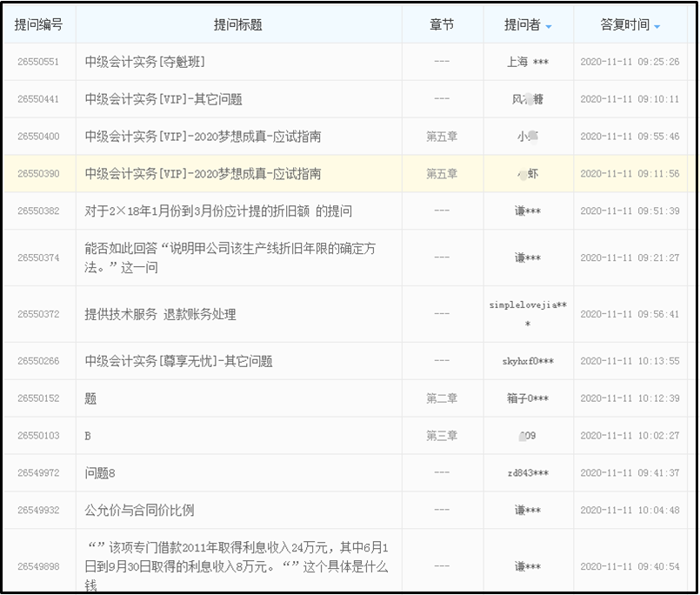Open the 应试指南 question in row 26550390
Screen dimensions: 700x595
coord(203,173)
